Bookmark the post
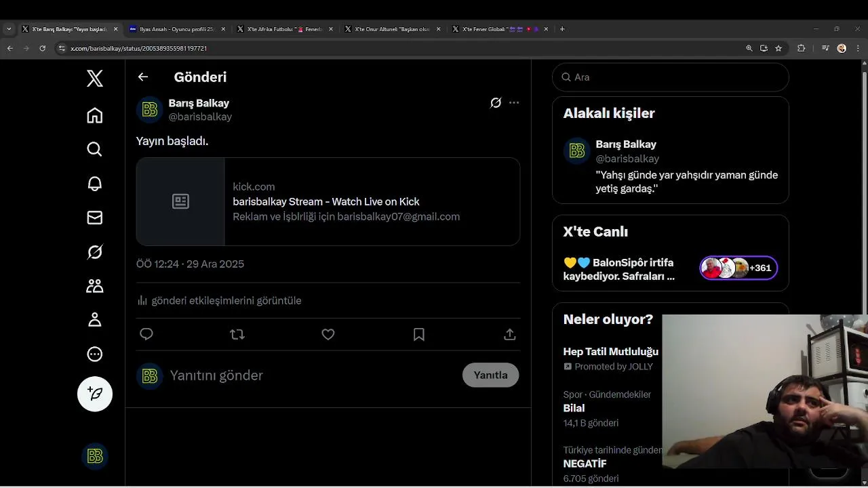This screenshot has height=488, width=868. coord(419,334)
